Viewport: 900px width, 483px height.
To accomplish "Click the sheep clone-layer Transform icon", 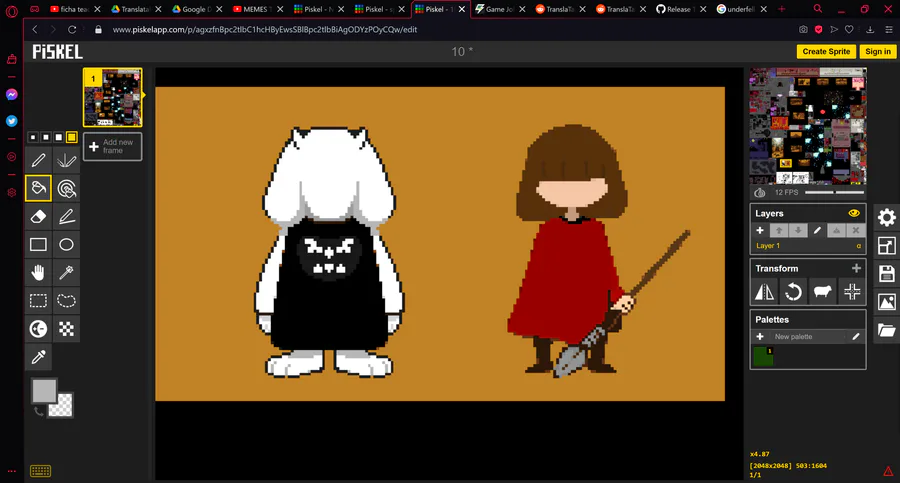I will coord(823,292).
